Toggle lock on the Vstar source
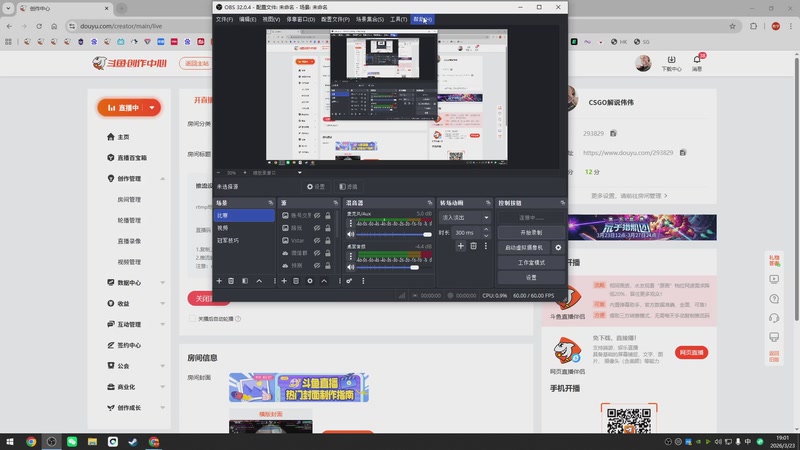The image size is (800, 450). pyautogui.click(x=328, y=240)
